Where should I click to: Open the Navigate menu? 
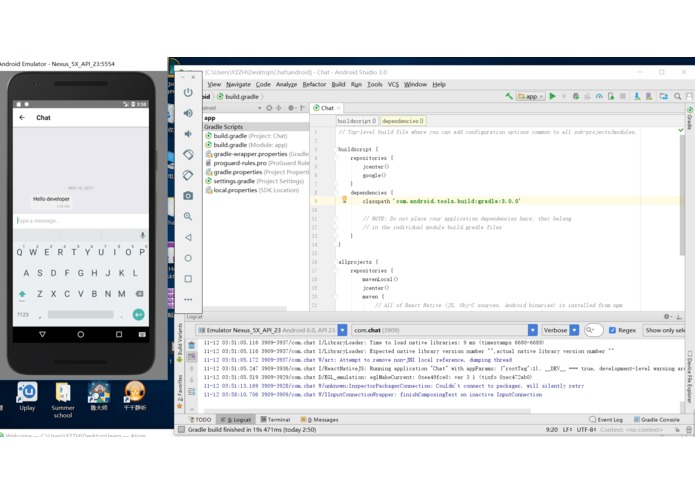coord(238,84)
